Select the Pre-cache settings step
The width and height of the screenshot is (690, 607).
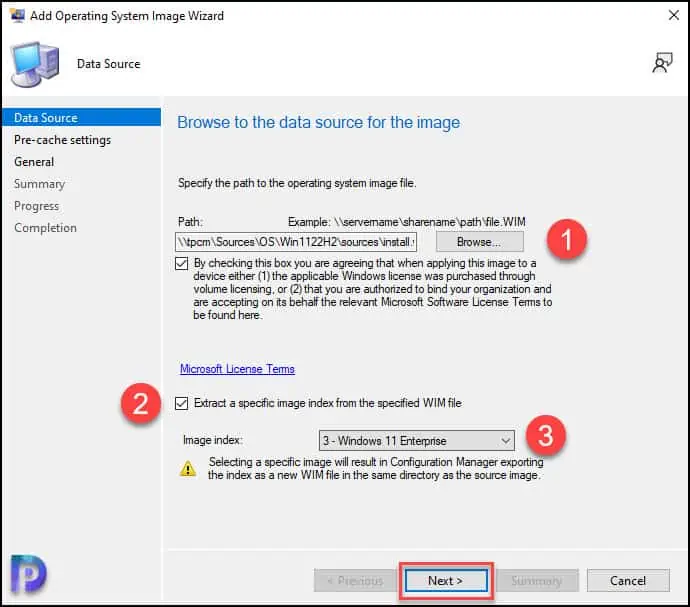tap(62, 140)
